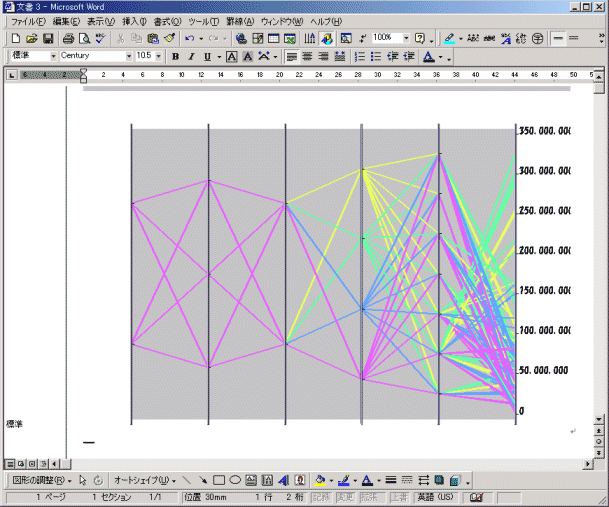
Task: Open Tables and Borders toolbar
Action: 258,38
